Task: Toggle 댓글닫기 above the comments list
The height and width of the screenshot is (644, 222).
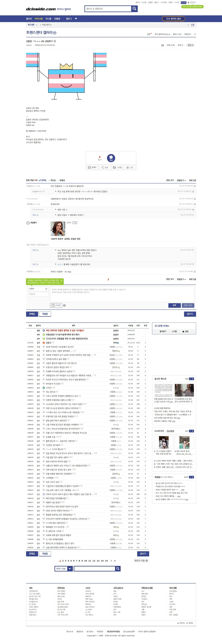Action: [x=181, y=180]
